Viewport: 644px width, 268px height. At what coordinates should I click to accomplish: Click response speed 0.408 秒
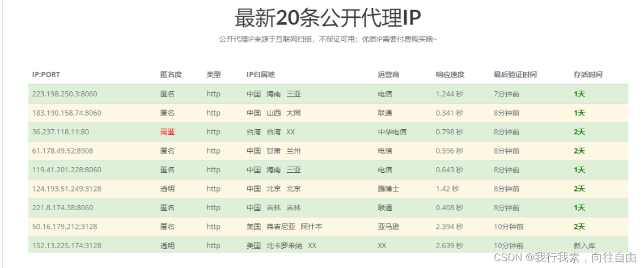(450, 208)
